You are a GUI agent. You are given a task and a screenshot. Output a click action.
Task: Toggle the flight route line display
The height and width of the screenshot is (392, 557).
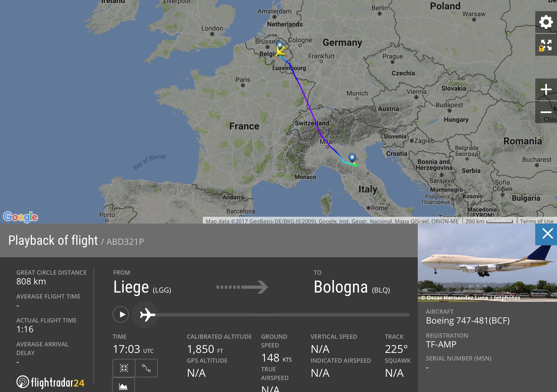(146, 368)
